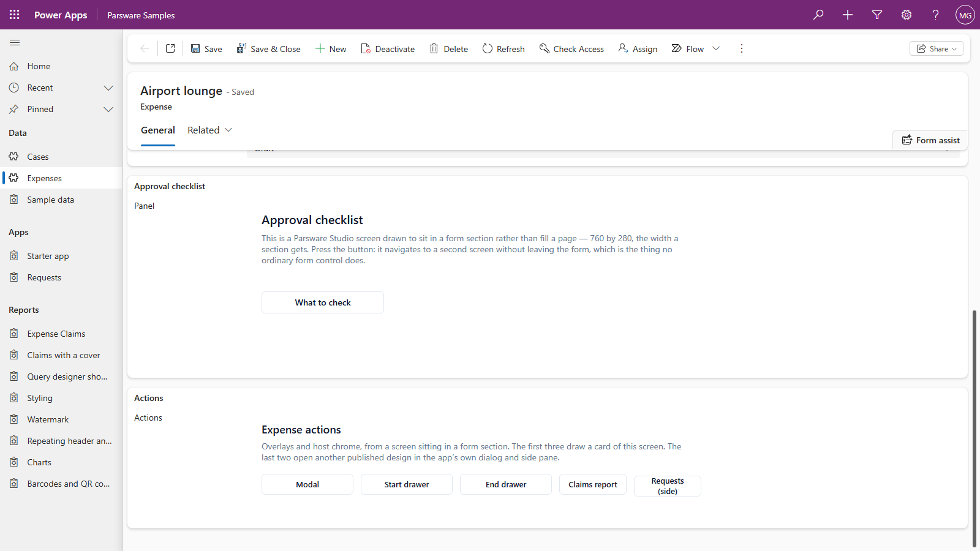
Task: Open Cases in the sidebar
Action: 61,157
